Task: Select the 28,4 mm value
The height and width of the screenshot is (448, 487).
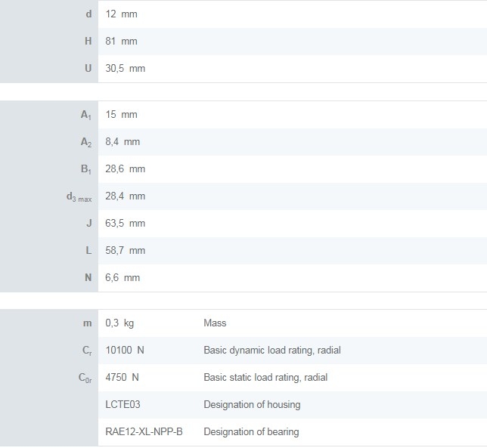Action: coord(125,196)
